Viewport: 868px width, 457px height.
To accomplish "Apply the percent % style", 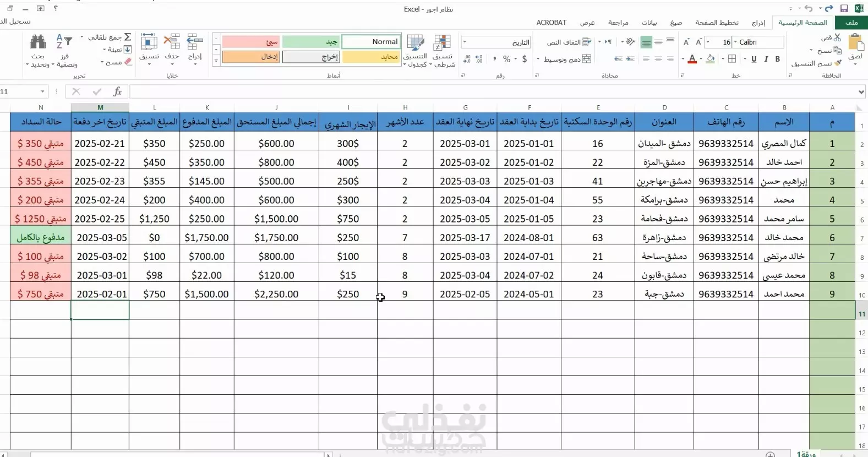I will (x=507, y=59).
